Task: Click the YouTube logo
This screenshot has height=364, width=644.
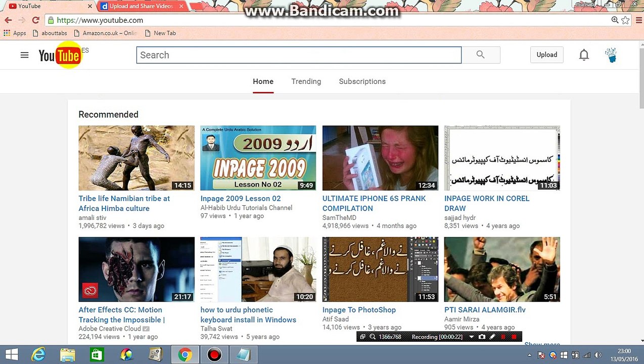Action: click(60, 56)
